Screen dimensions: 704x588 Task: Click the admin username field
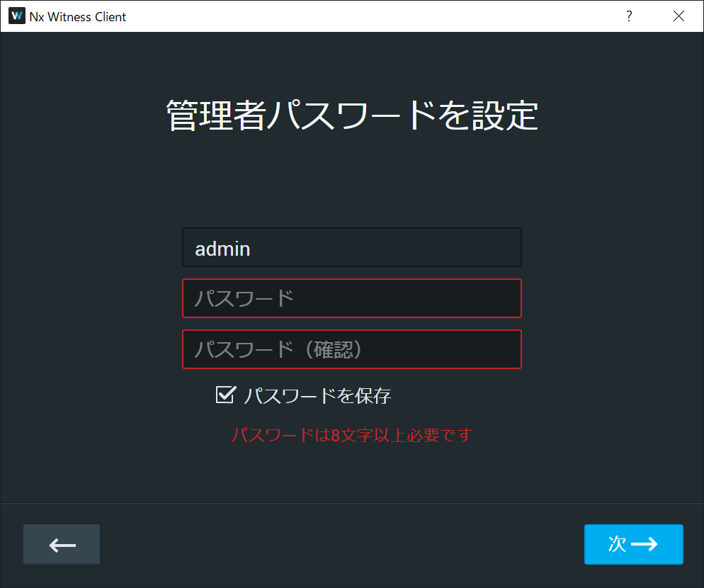pyautogui.click(x=351, y=247)
